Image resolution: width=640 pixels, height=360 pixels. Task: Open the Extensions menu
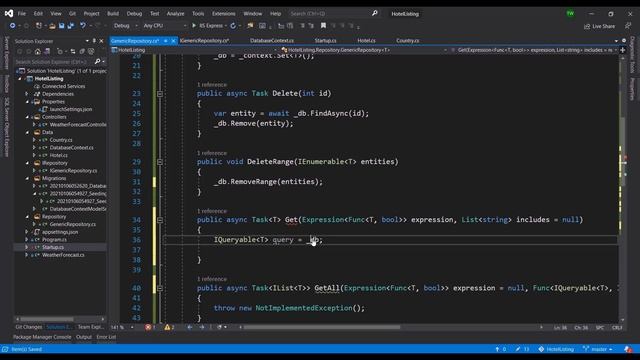pyautogui.click(x=224, y=13)
